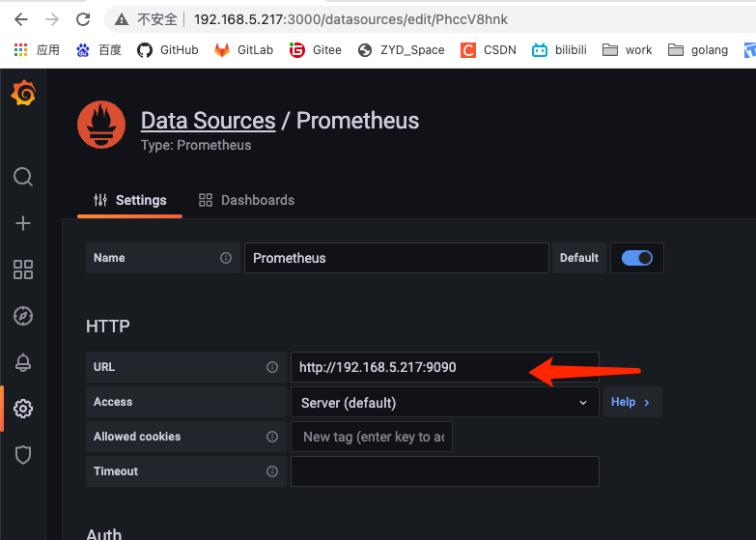Click the browser address bar URL
Screen dimensions: 756x540
350,19
